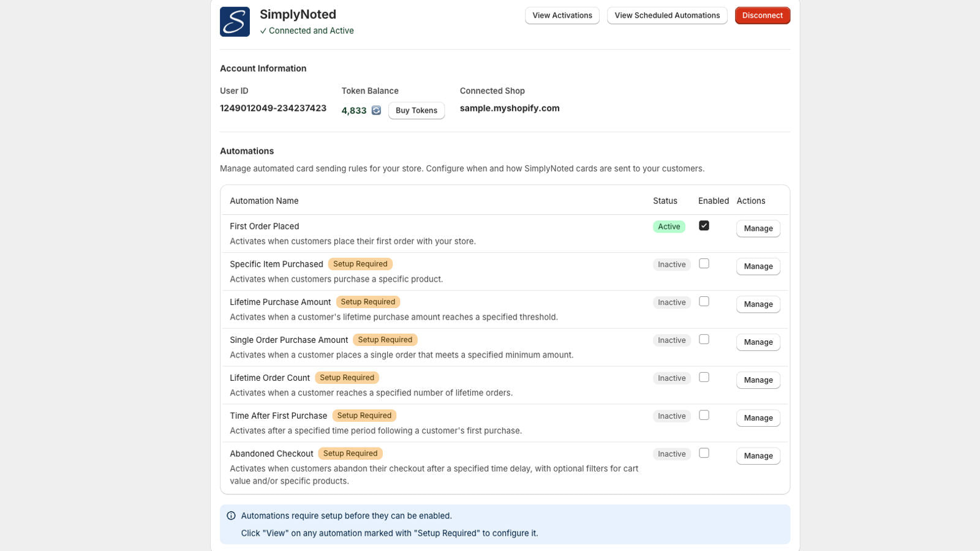
Task: Manage the First Order Placed automation
Action: click(x=758, y=228)
